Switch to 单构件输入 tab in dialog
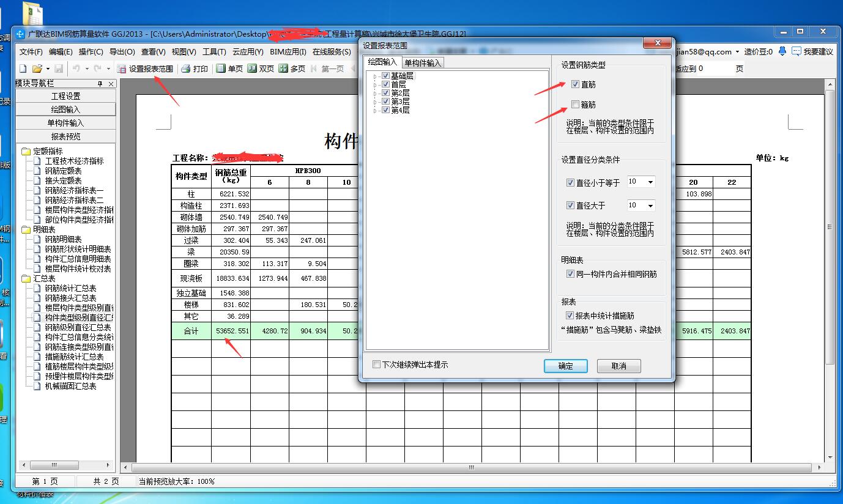 (422, 63)
